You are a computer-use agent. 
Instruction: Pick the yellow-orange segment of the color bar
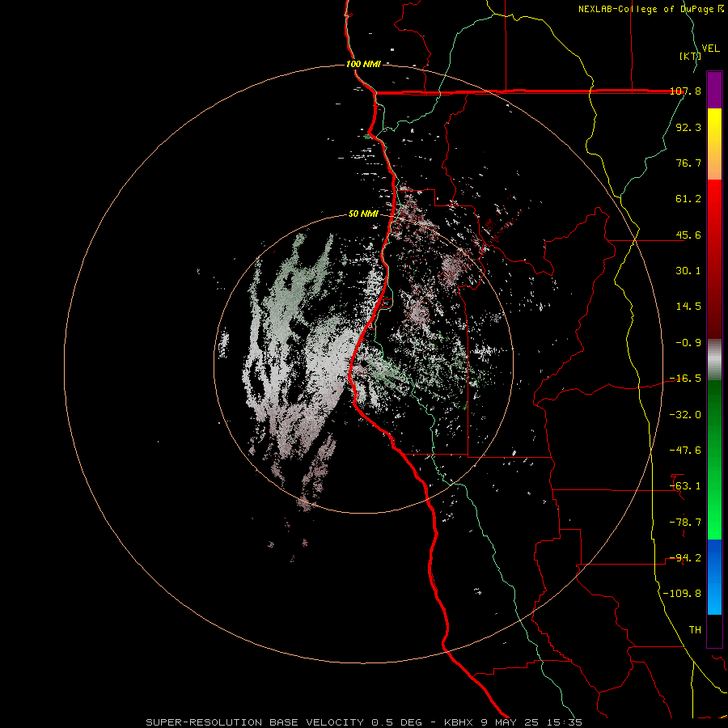pos(714,144)
